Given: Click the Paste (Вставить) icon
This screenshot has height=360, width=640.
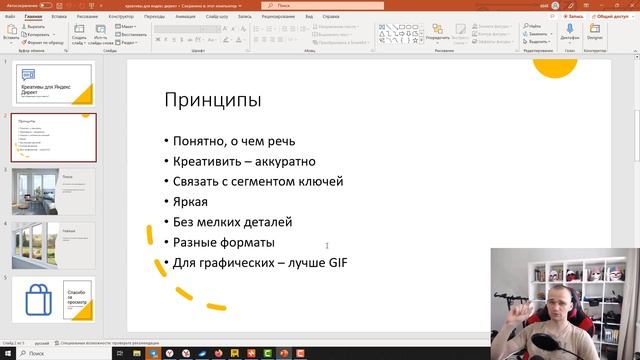Looking at the screenshot, I should (x=11, y=29).
